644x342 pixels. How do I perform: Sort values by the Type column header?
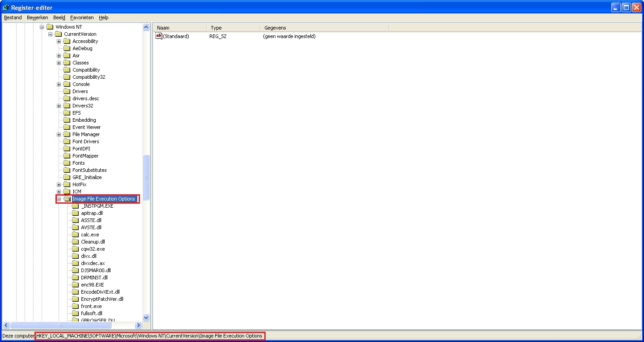click(x=233, y=28)
